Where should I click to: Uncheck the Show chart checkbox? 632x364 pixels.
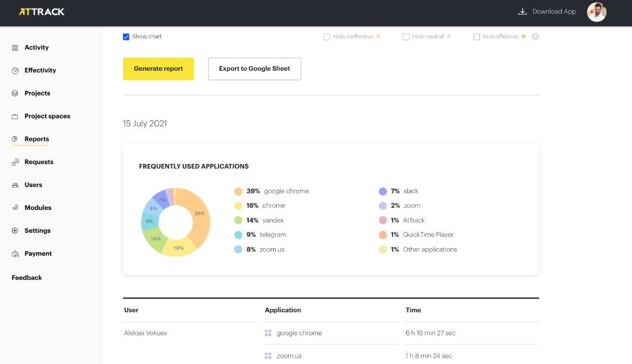(126, 37)
